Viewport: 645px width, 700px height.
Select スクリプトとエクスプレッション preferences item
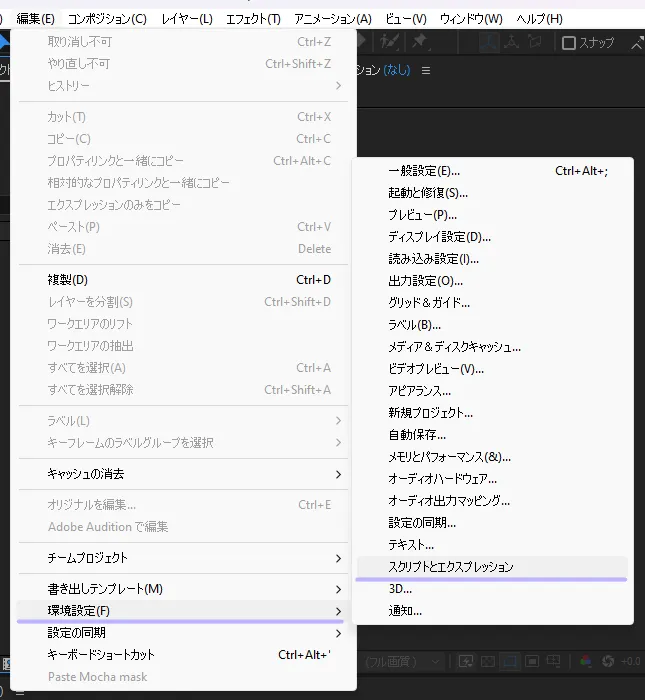pos(492,567)
